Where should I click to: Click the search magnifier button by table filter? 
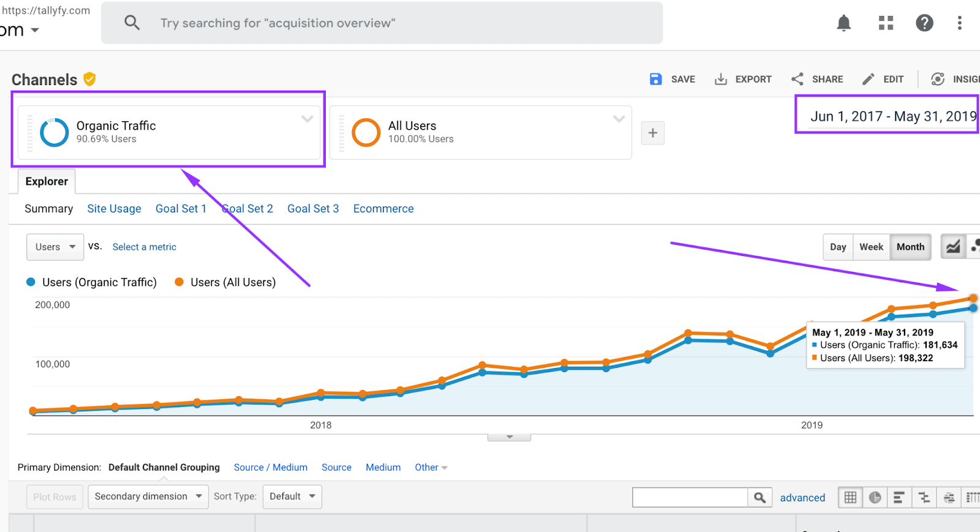click(x=759, y=497)
